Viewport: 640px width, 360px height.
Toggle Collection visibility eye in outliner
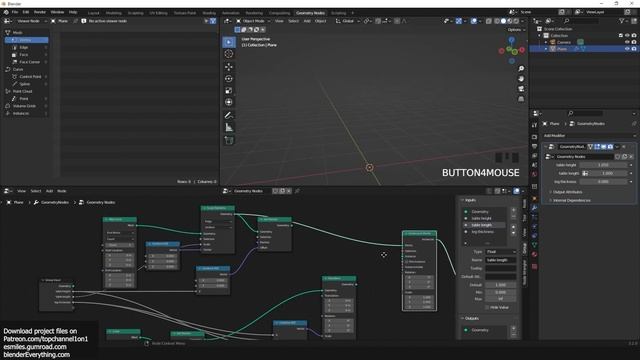tap(627, 36)
